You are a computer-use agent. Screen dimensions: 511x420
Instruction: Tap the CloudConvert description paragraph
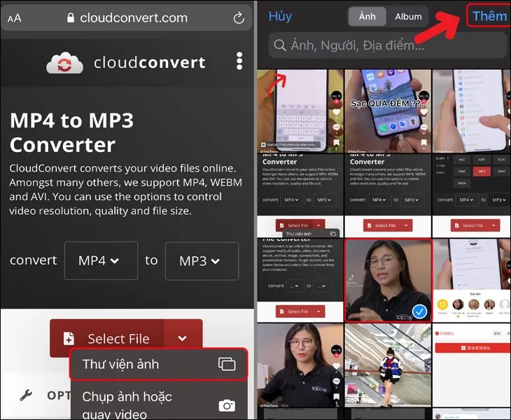pos(126,190)
